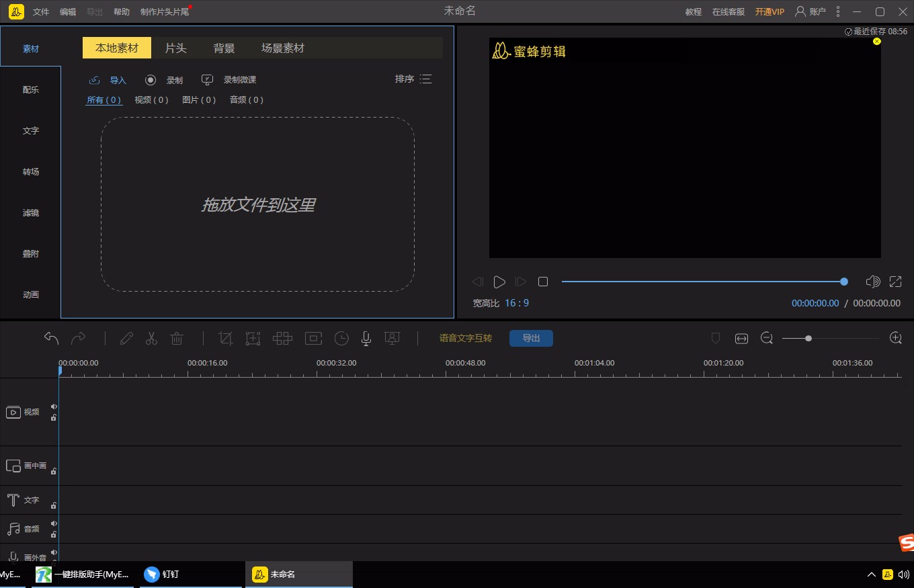Open the 文字 sidebar section

[31, 131]
